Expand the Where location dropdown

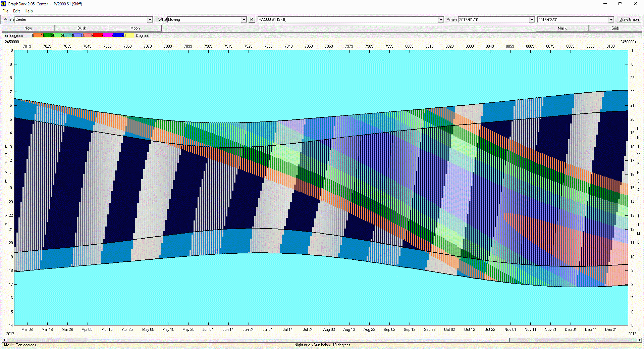pos(150,20)
